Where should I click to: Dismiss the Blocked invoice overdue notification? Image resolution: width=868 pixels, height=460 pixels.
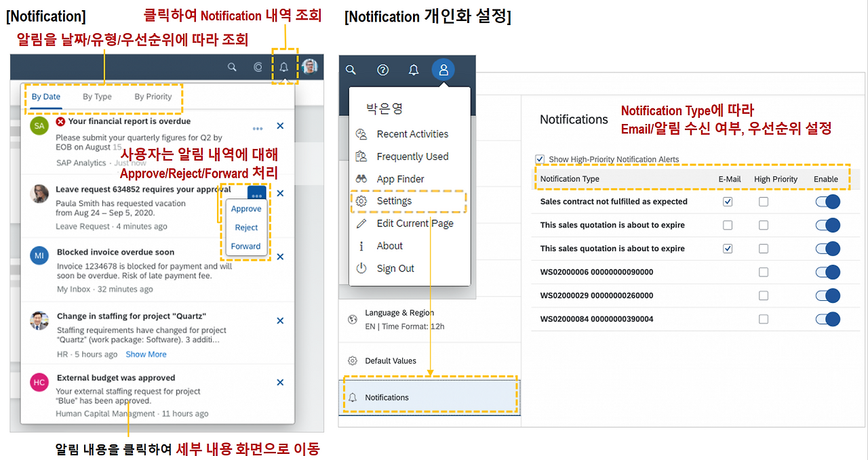tap(280, 257)
